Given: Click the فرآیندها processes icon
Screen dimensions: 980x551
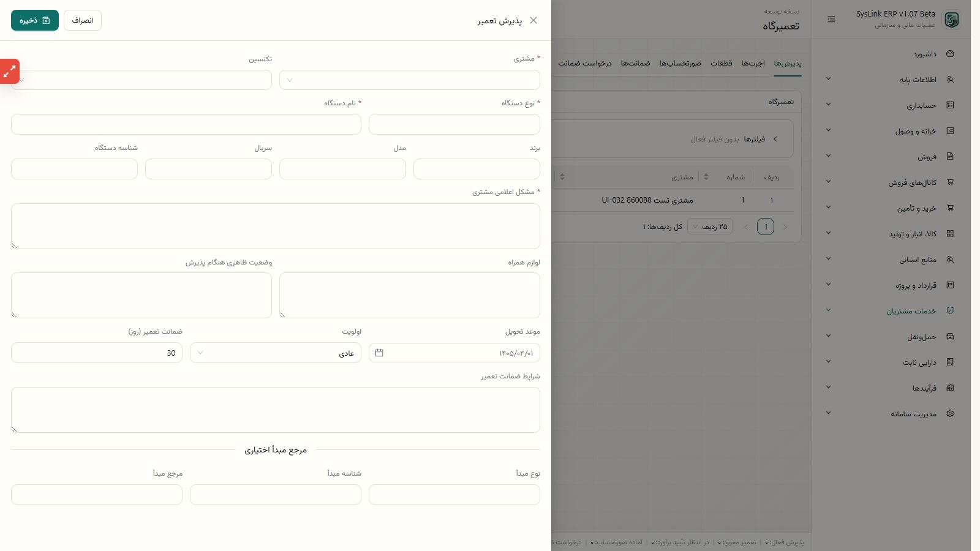Looking at the screenshot, I should (x=950, y=388).
